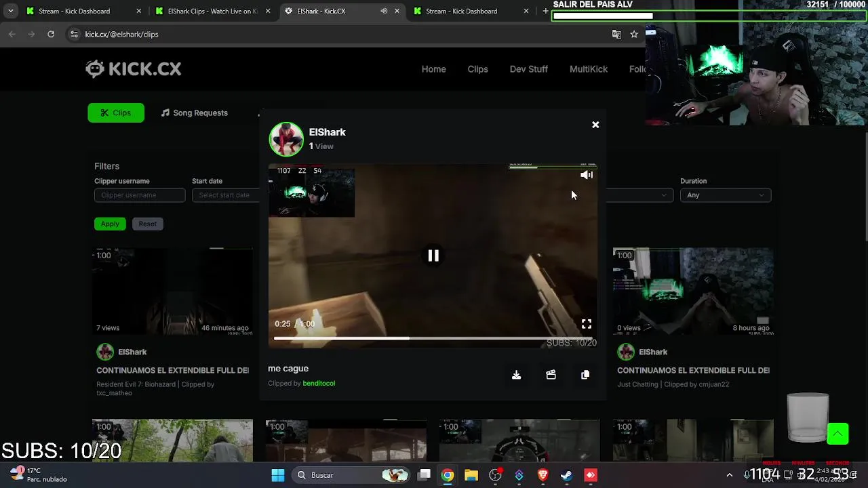Screen dimensions: 868x488
Task: Focus the Clipper username field
Action: [140, 195]
